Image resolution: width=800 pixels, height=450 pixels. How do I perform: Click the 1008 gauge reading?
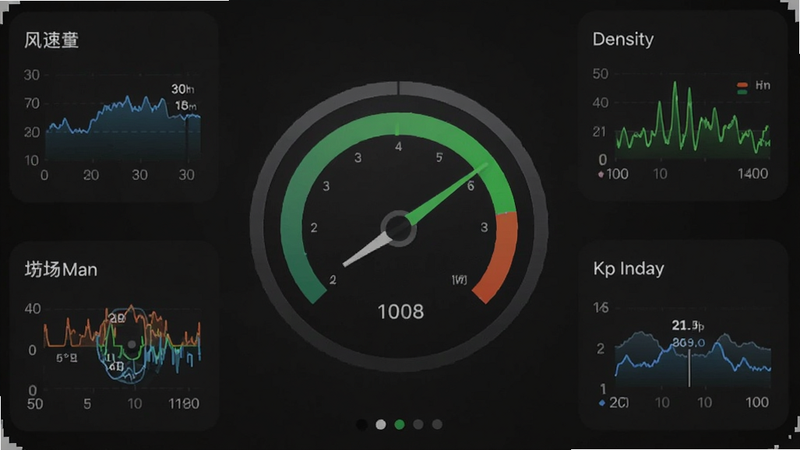pyautogui.click(x=401, y=312)
